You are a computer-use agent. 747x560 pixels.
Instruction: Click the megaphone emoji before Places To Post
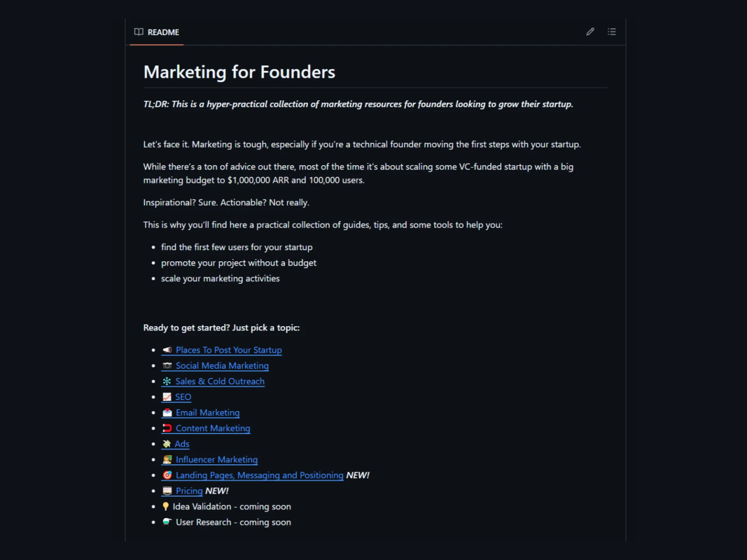(167, 350)
